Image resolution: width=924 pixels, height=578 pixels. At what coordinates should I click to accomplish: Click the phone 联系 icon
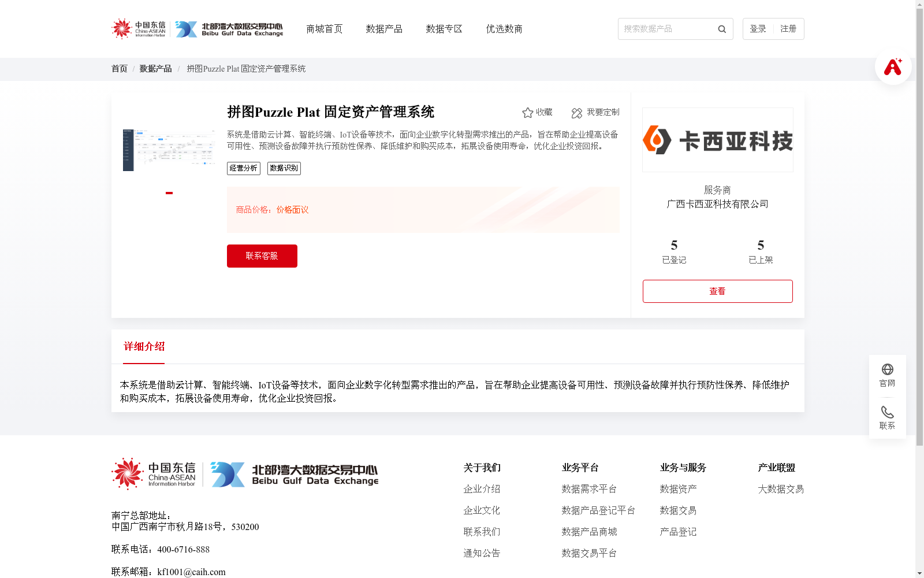[887, 412]
